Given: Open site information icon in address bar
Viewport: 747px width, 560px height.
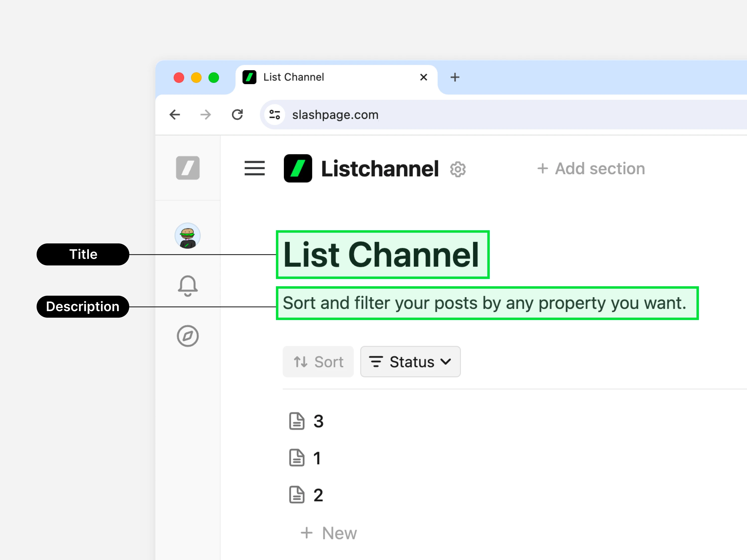Looking at the screenshot, I should pos(275,115).
